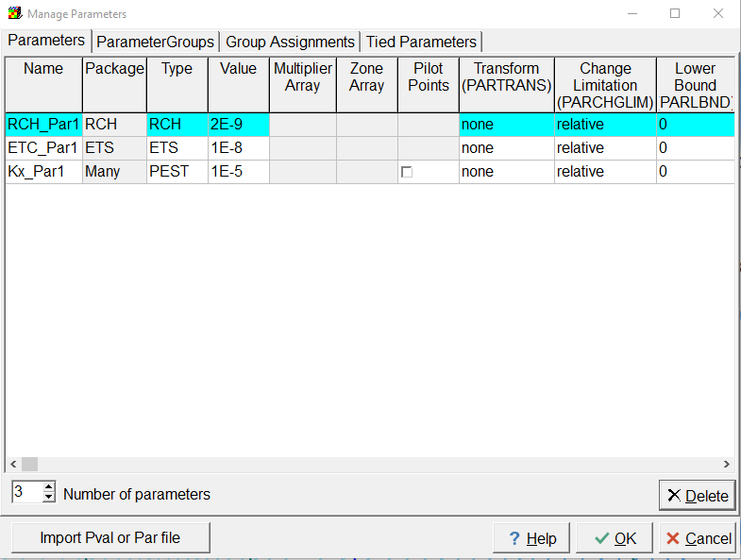Image resolution: width=741 pixels, height=560 pixels.
Task: Click the horizontal scrollbar right arrow
Action: pos(727,465)
